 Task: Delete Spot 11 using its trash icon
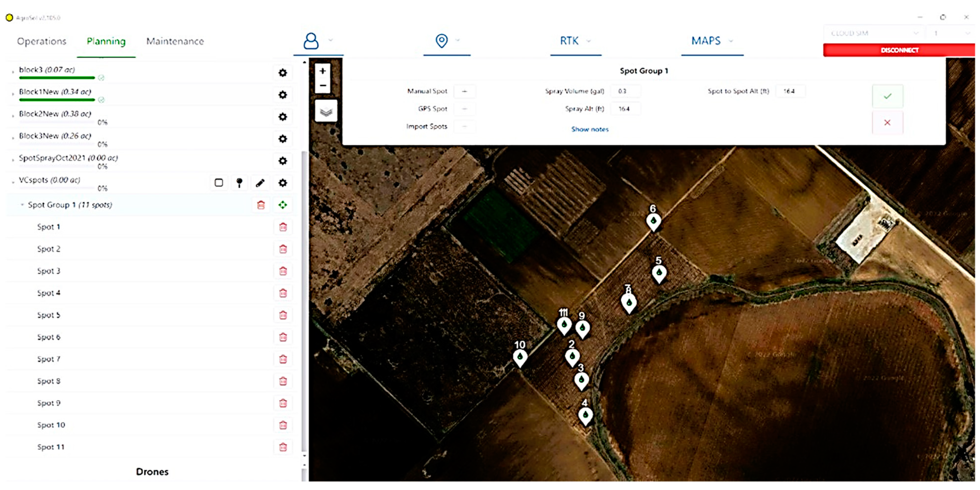(283, 447)
